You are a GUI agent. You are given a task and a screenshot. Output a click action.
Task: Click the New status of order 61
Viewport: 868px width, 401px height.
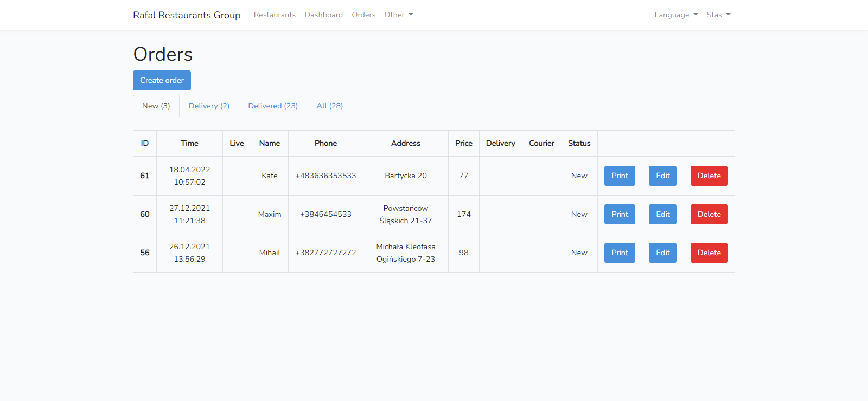click(x=579, y=176)
